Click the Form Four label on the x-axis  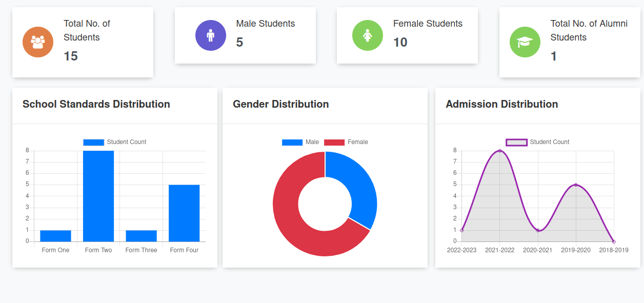pyautogui.click(x=184, y=250)
